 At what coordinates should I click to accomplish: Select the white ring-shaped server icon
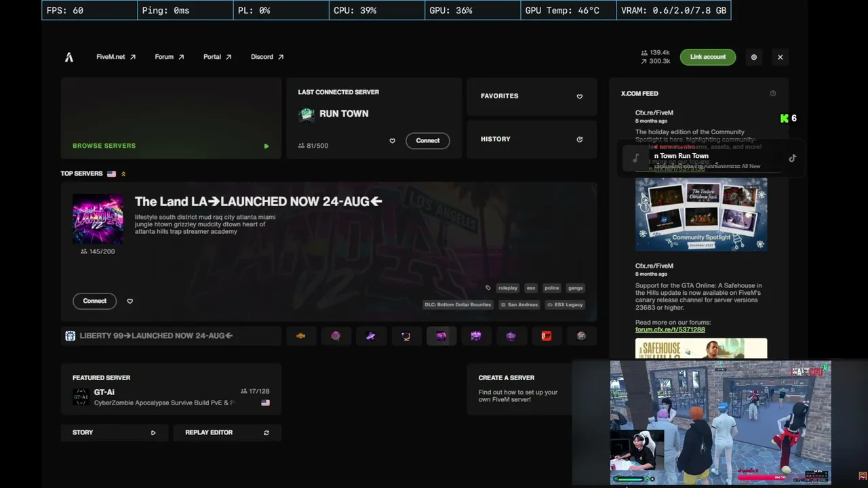(x=406, y=335)
